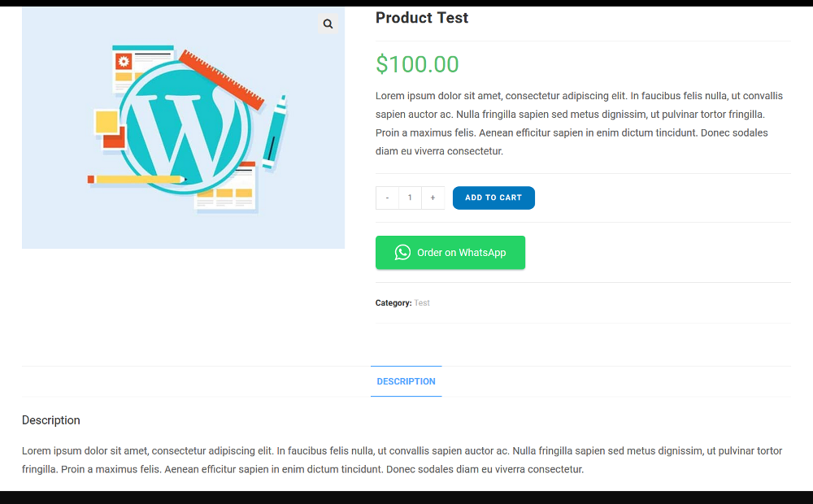The image size is (813, 504).
Task: Click the WhatsApp logo icon
Action: point(402,253)
